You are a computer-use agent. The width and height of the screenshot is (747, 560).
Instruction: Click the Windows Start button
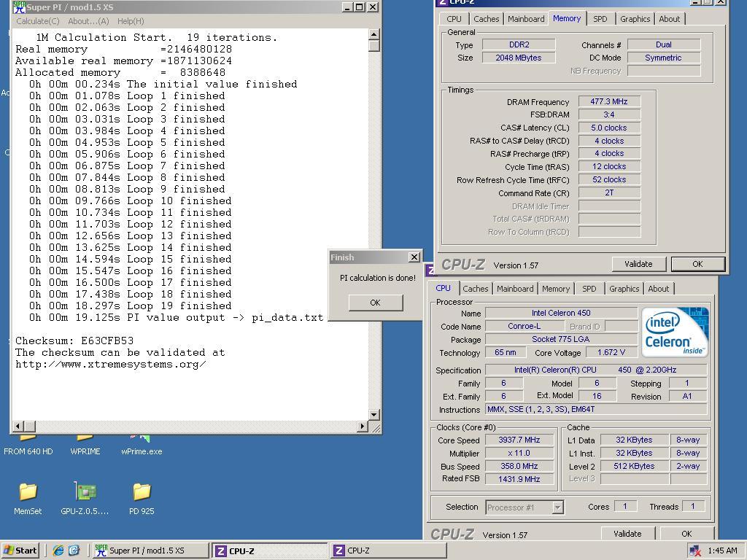pyautogui.click(x=20, y=551)
